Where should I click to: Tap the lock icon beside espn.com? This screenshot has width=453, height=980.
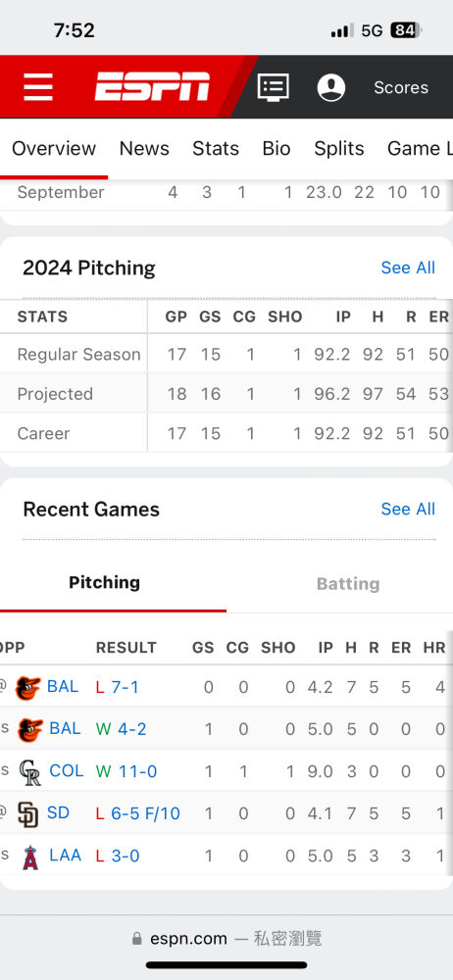point(137,939)
